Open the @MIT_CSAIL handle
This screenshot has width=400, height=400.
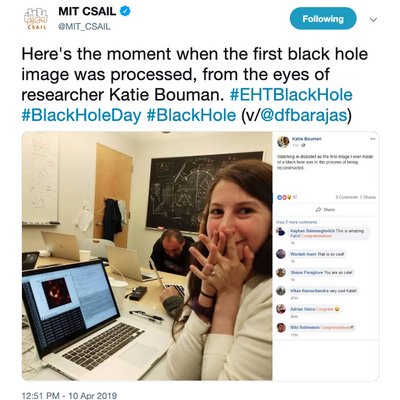click(84, 27)
